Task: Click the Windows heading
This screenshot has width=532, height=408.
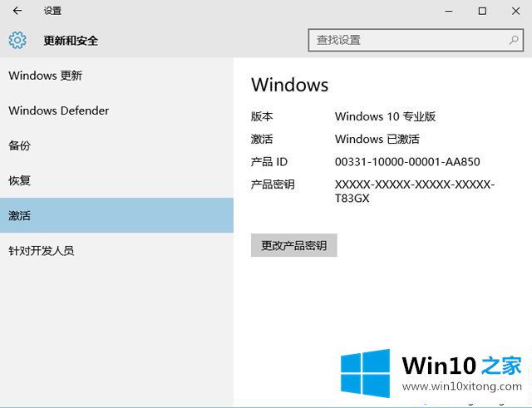Action: (x=290, y=85)
